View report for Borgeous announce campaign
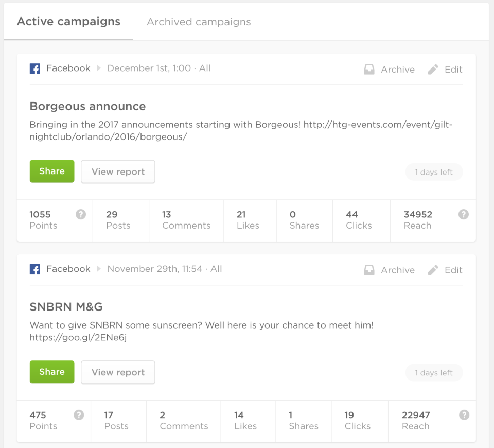This screenshot has height=448, width=494. 118,171
